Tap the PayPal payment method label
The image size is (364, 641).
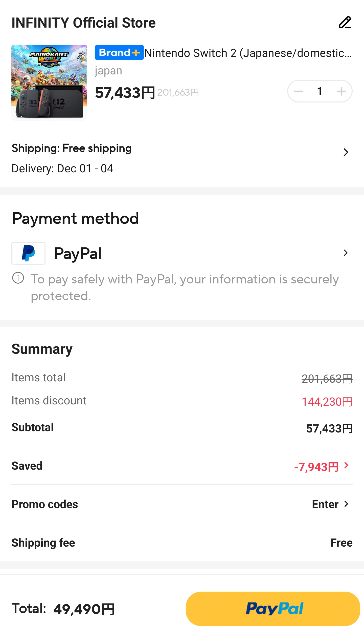point(78,254)
